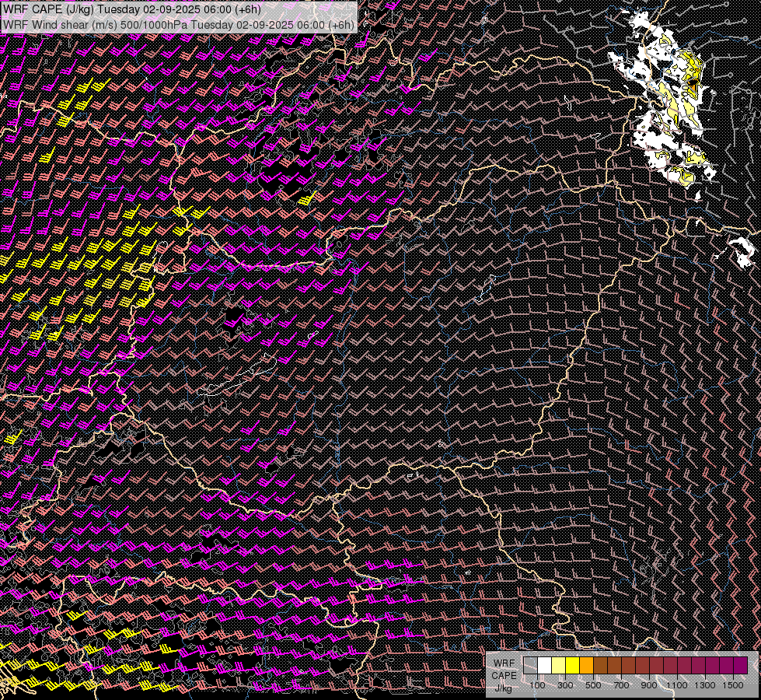Select the gray swatch in the CAPE legend
The height and width of the screenshot is (700, 761).
point(530,666)
